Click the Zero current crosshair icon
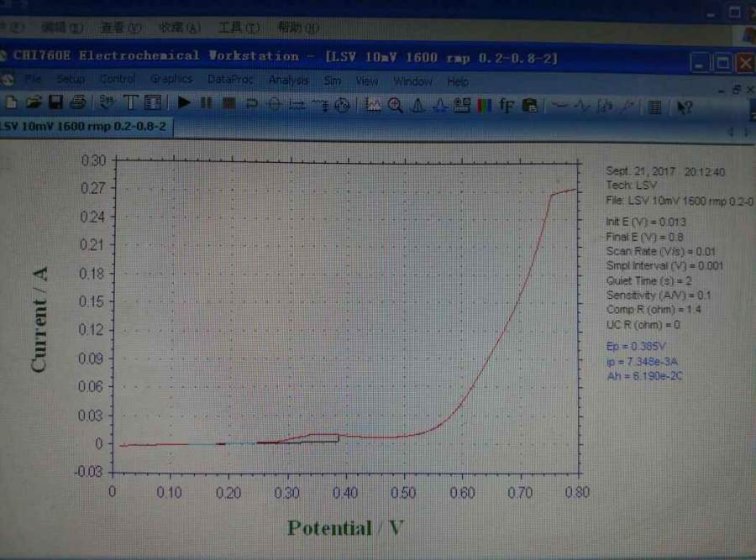The image size is (756, 560). click(274, 104)
